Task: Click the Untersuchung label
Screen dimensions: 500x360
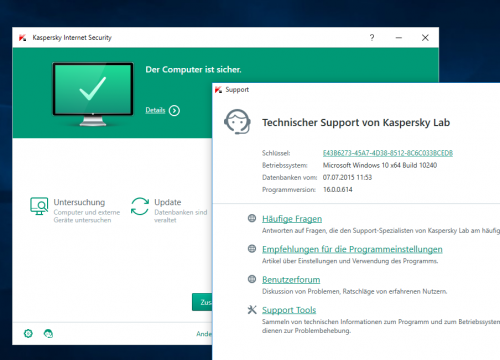Action: click(x=79, y=202)
